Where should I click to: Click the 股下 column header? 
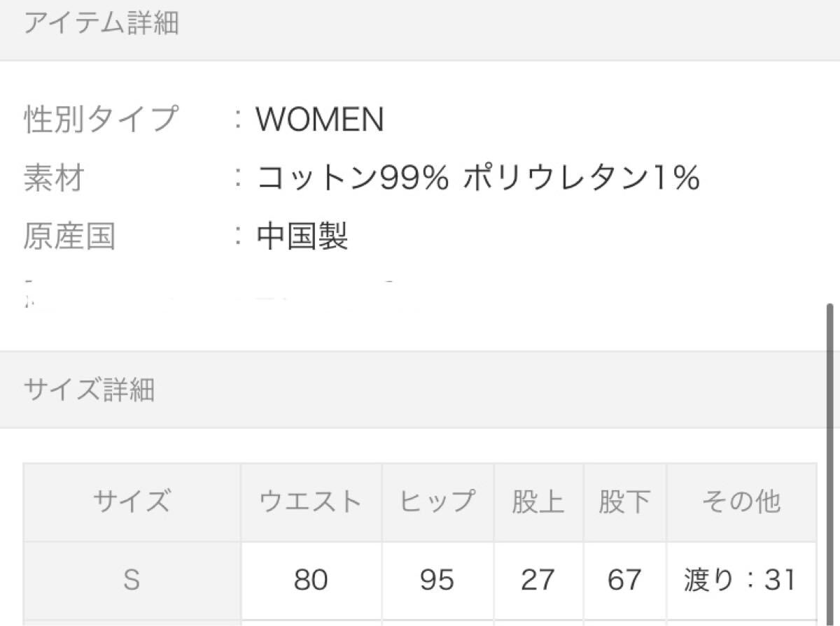[x=624, y=501]
